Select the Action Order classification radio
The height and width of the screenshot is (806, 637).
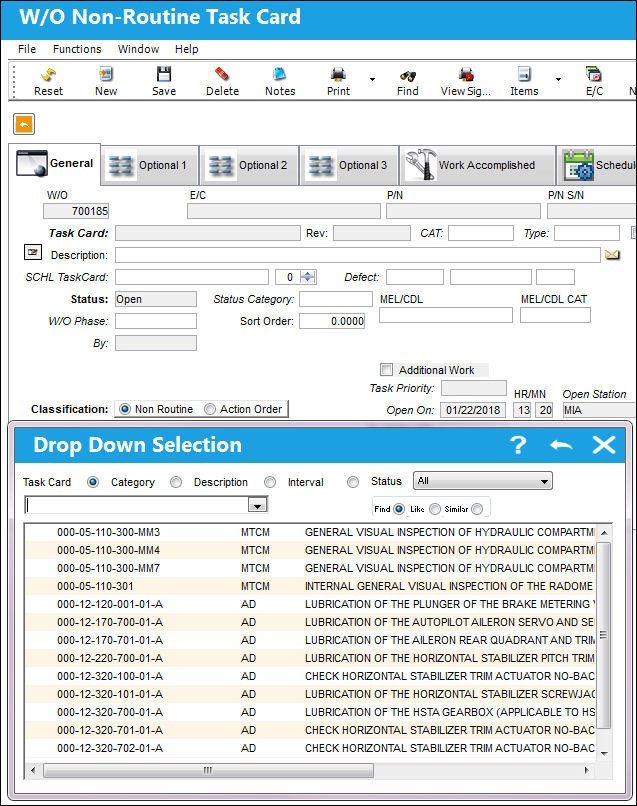point(210,409)
